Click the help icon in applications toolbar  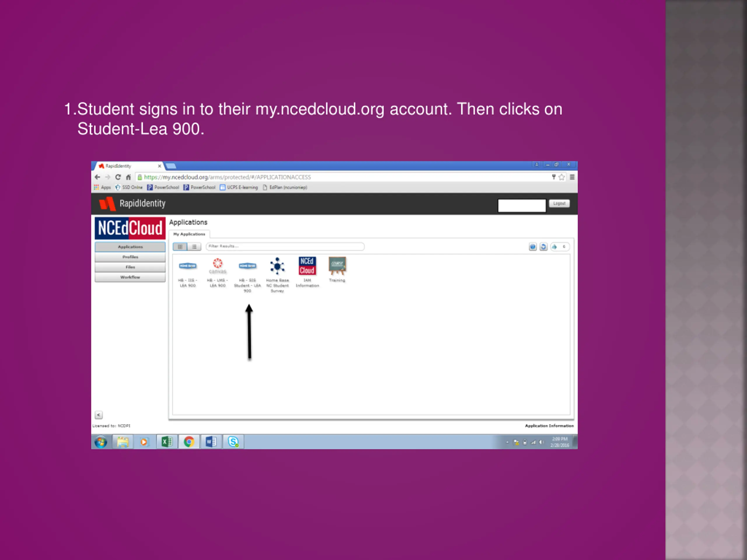pos(533,247)
